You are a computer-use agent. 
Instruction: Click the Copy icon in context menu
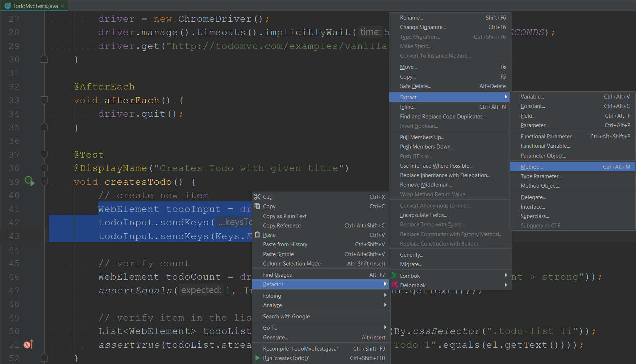(257, 206)
